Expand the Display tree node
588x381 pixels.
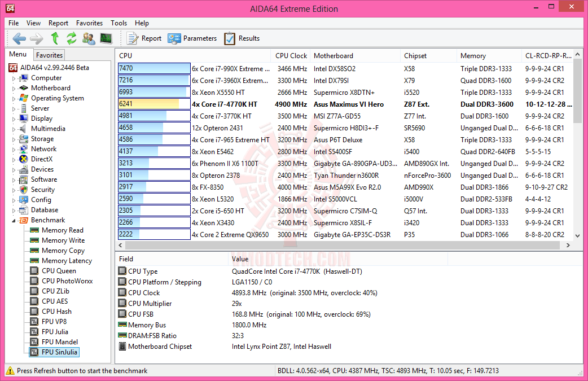14,119
